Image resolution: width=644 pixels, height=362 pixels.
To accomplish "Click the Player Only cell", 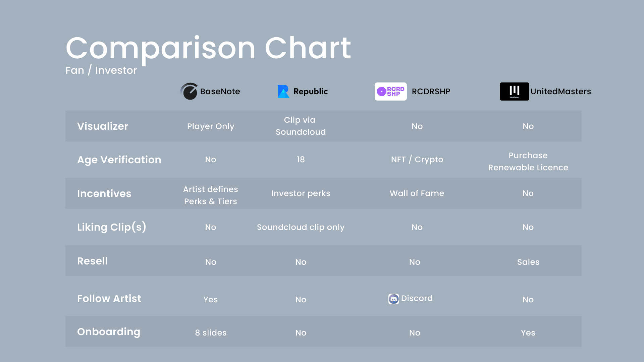I will 211,126.
